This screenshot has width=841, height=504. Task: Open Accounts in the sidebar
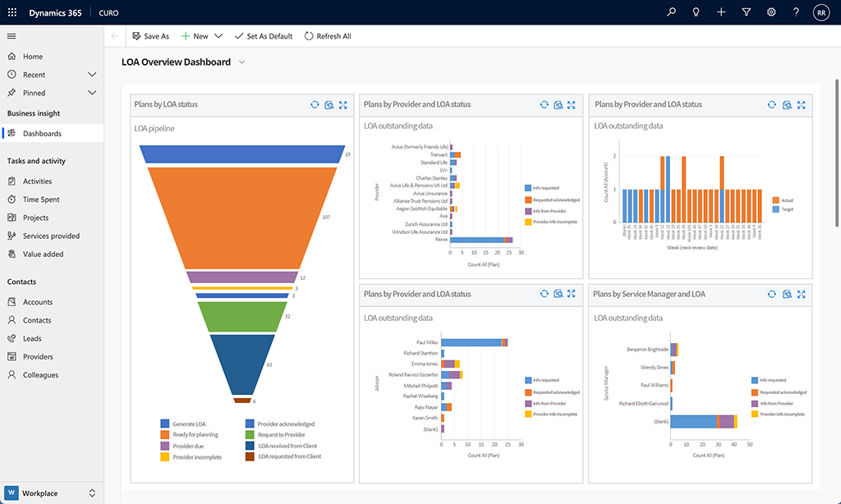tap(52, 302)
